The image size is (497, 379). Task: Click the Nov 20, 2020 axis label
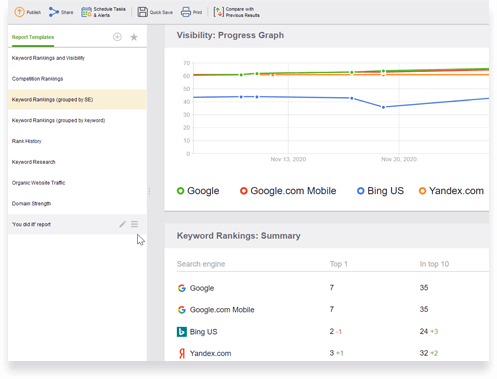click(x=399, y=159)
